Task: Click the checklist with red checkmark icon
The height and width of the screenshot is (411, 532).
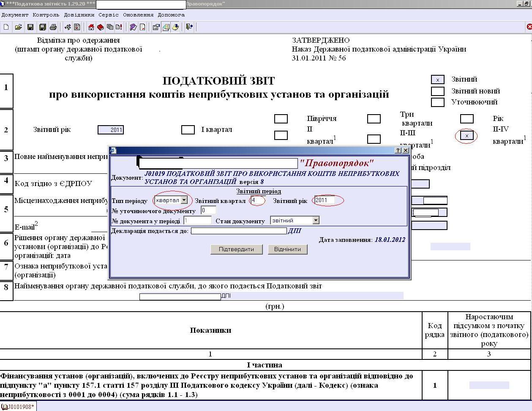Action: point(77,27)
